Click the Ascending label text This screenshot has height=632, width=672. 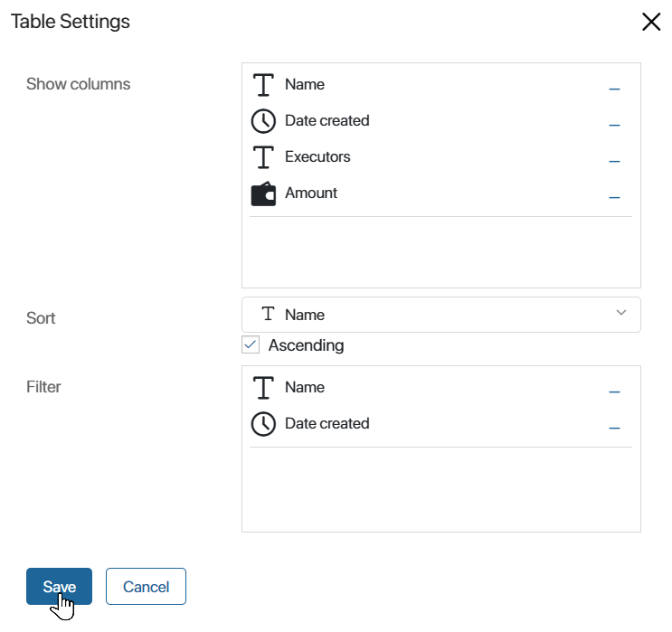(306, 345)
